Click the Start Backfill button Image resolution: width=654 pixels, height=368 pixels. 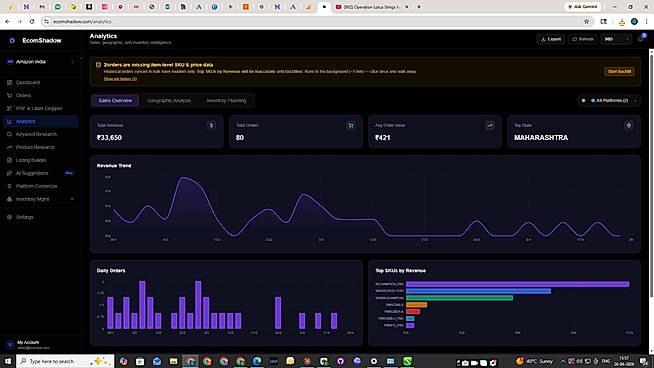[x=619, y=71]
